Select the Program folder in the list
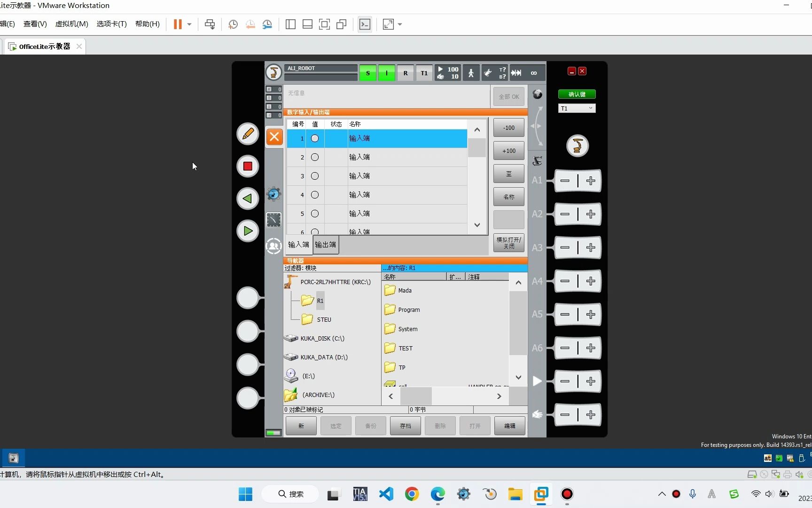This screenshot has width=812, height=508. click(x=402, y=310)
